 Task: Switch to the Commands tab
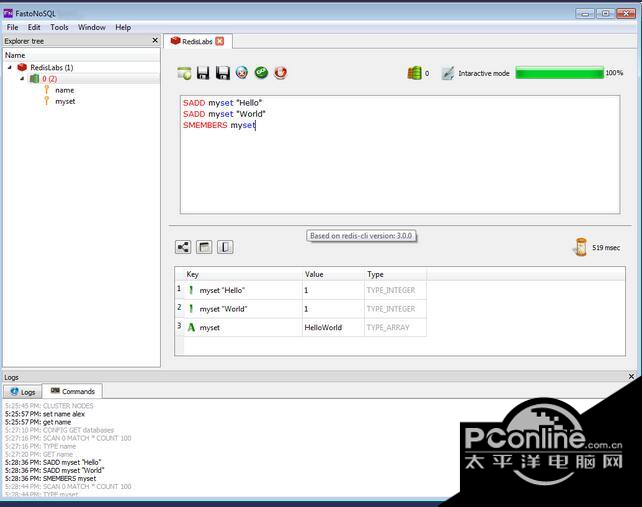[72, 392]
